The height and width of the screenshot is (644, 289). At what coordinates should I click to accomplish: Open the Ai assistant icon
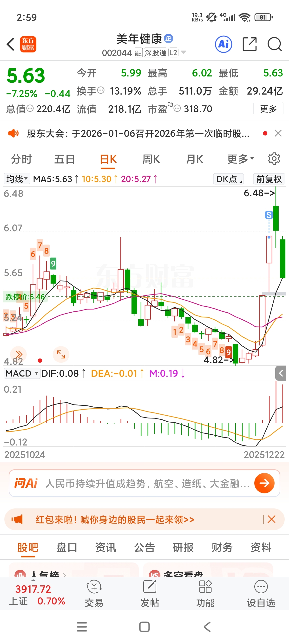pyautogui.click(x=223, y=44)
